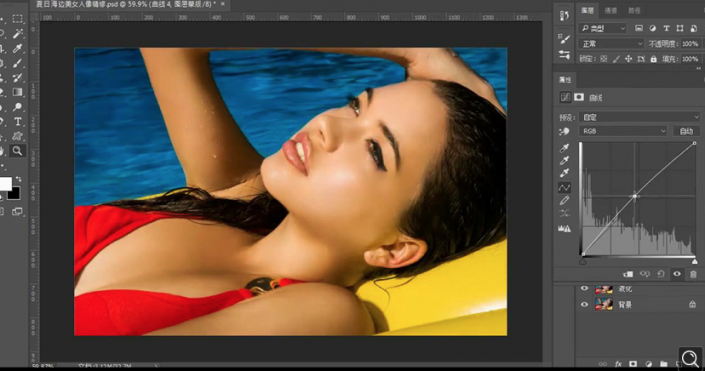
Task: Select the Gradient tool
Action: click(x=18, y=92)
